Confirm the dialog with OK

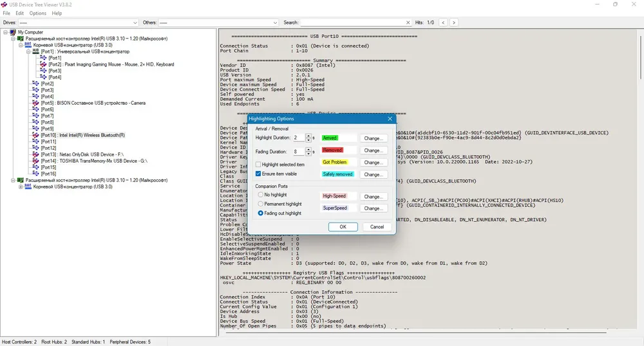click(343, 227)
